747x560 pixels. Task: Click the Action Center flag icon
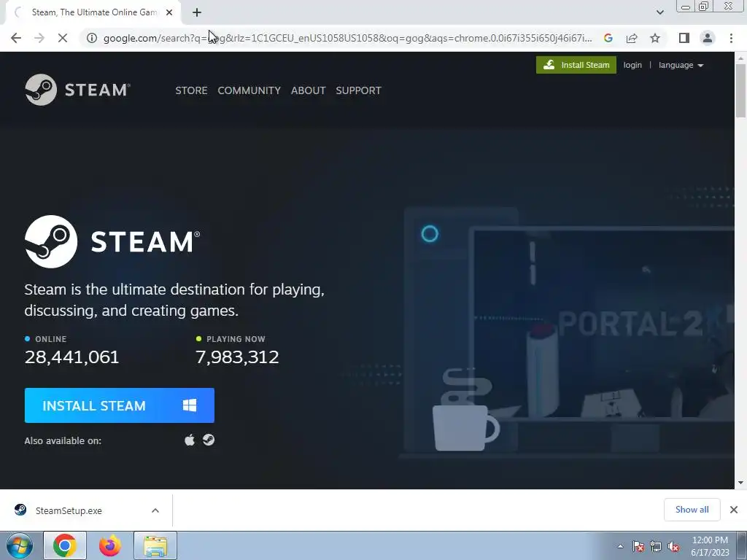[x=638, y=546]
